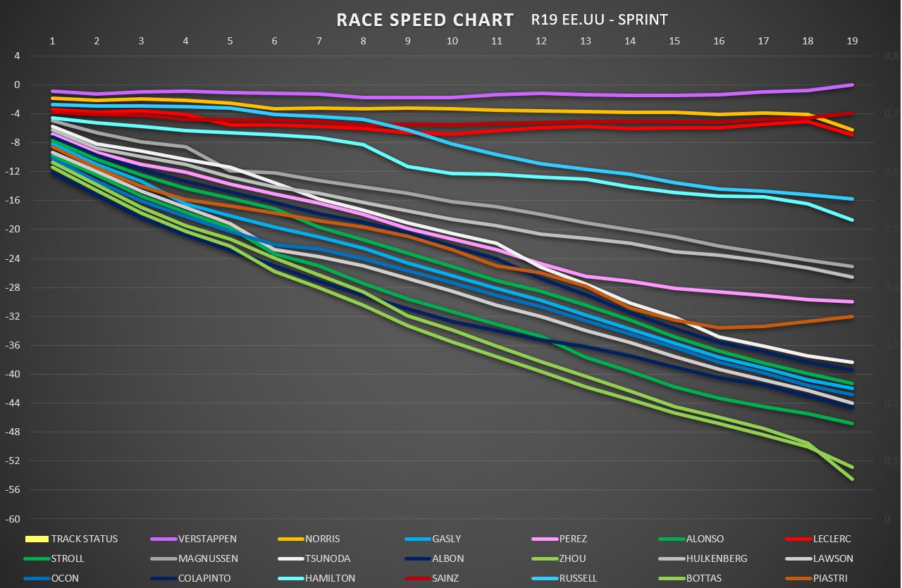Click the RACE SPEED CHART title
The height and width of the screenshot is (588, 902).
click(x=425, y=19)
